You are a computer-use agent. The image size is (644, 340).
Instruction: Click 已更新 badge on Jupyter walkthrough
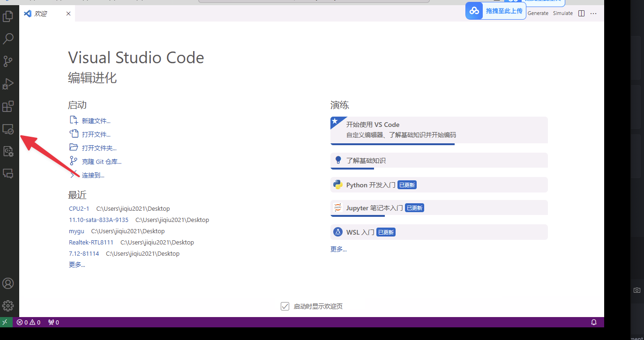click(x=414, y=208)
